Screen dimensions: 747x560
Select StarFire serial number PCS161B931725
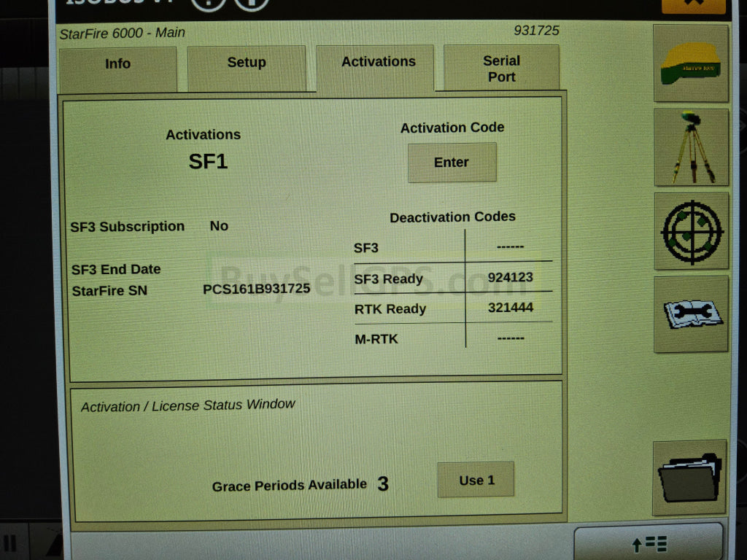point(256,289)
